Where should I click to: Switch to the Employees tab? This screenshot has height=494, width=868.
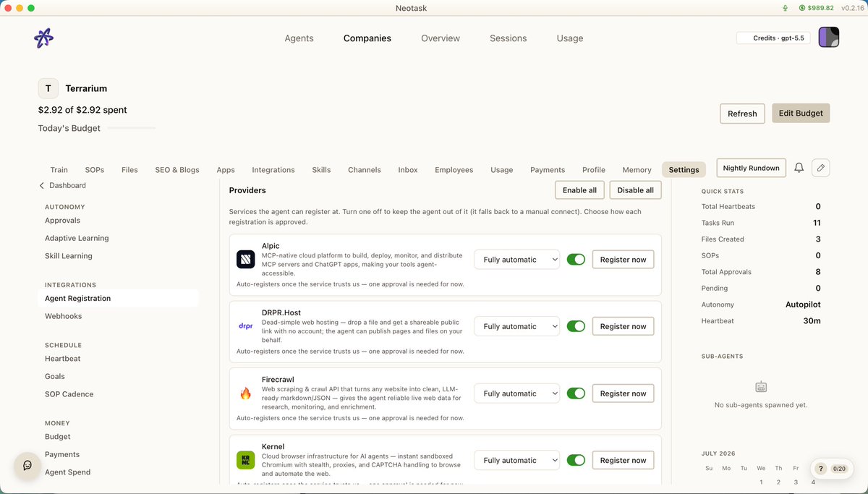454,170
